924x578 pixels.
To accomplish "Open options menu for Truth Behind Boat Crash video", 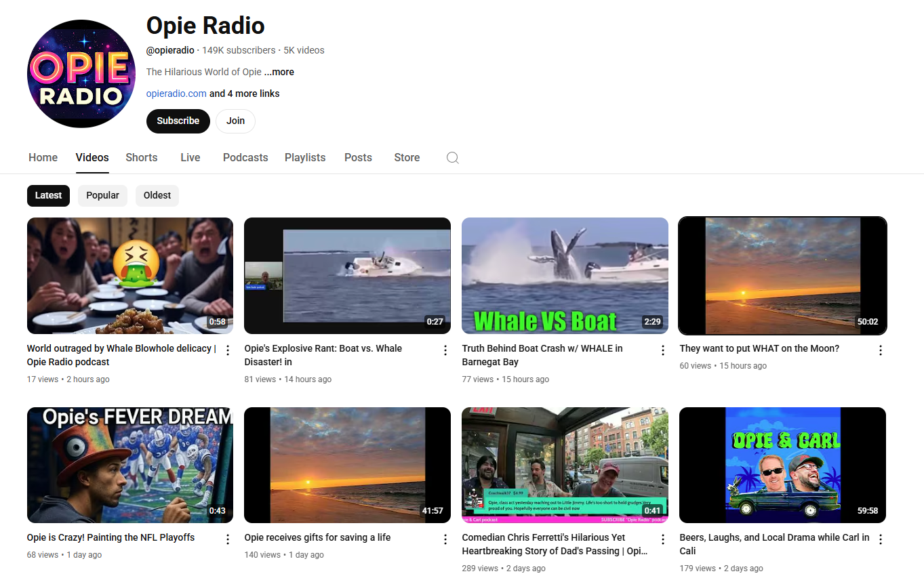I will point(663,350).
